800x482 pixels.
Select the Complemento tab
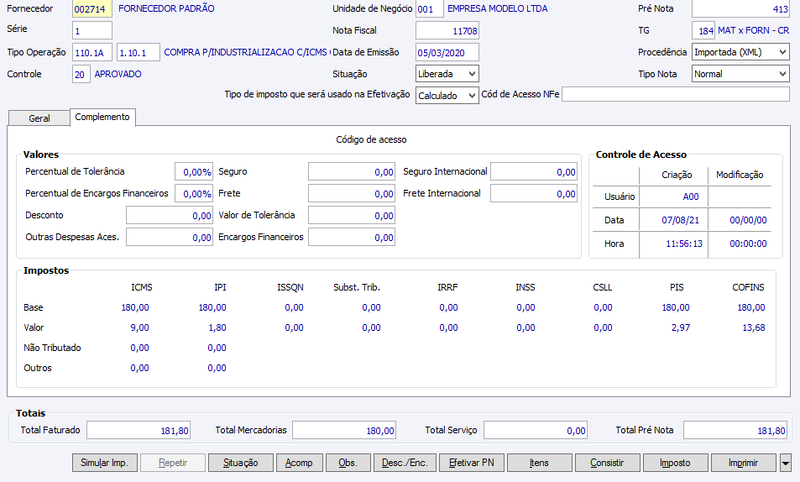point(103,117)
